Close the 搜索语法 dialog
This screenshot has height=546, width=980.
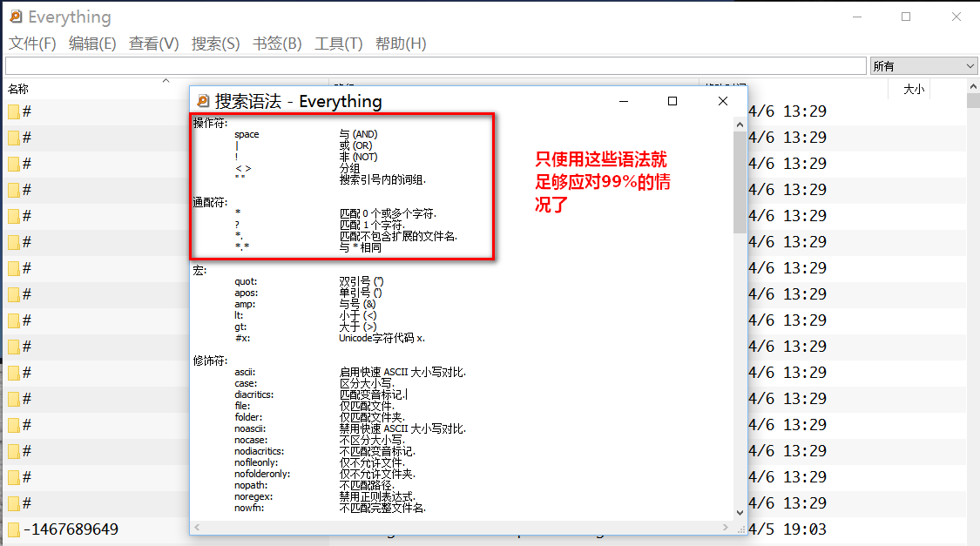point(723,101)
